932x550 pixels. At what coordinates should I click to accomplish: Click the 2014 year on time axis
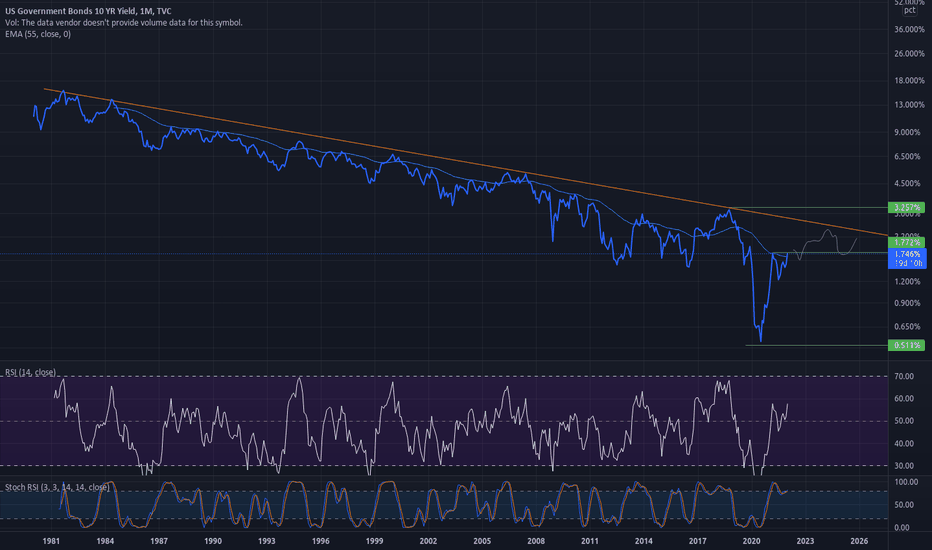click(644, 541)
